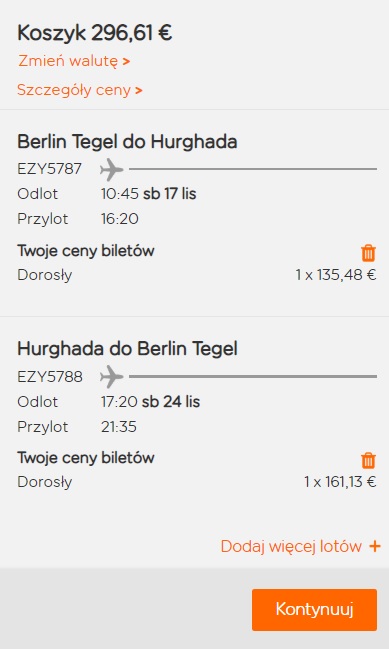Click flight number EZY5788
Viewport: 389px width, 649px height.
[50, 377]
